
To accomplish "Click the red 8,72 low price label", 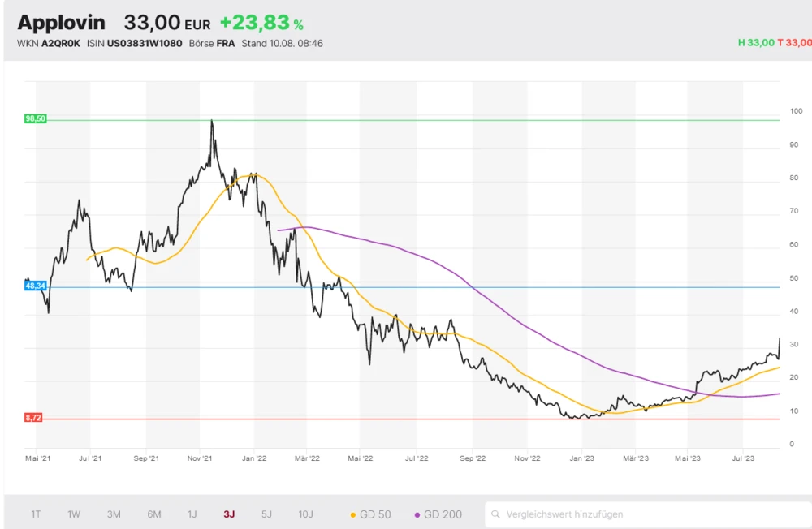I will click(x=34, y=417).
